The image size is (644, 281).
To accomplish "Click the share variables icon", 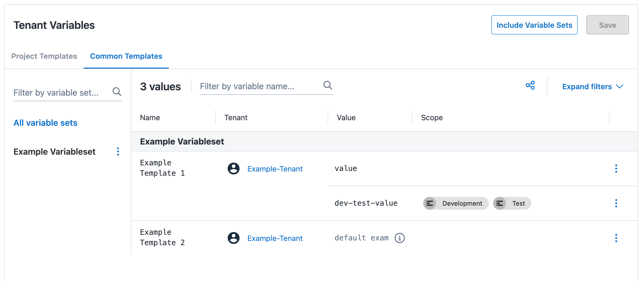I will point(530,85).
